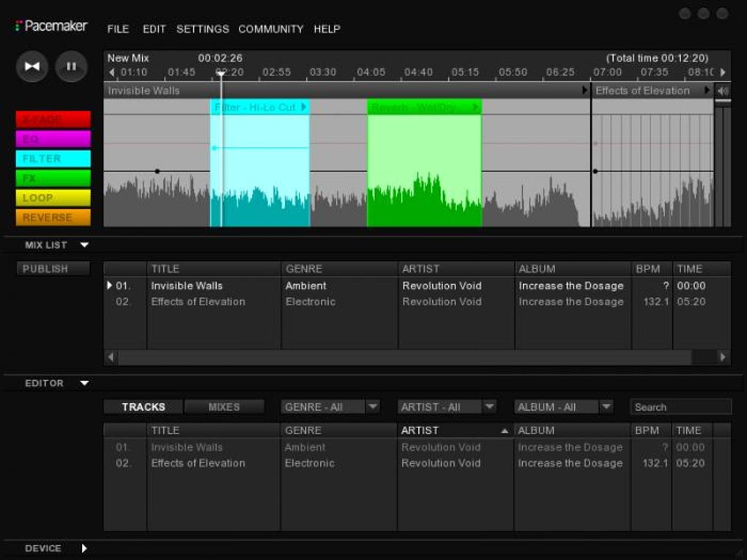Click the speaker volume icon on timeline
Viewport: 747px width, 560px height.
[723, 91]
